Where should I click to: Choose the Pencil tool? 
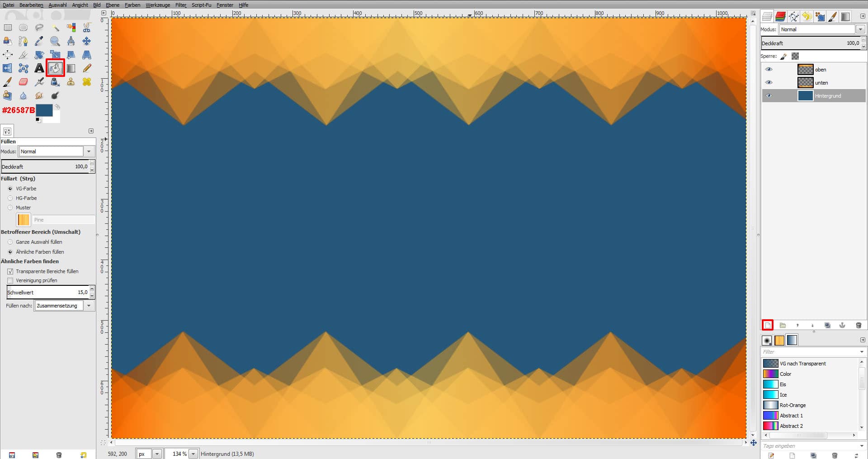click(x=87, y=68)
